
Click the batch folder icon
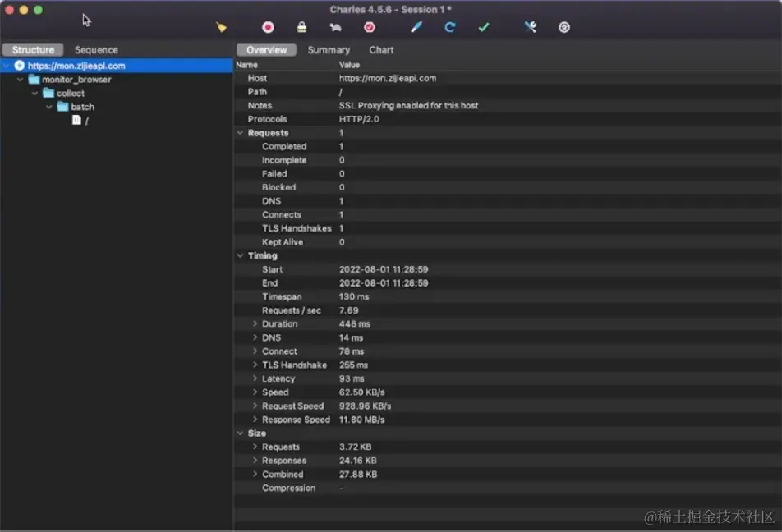coord(62,106)
